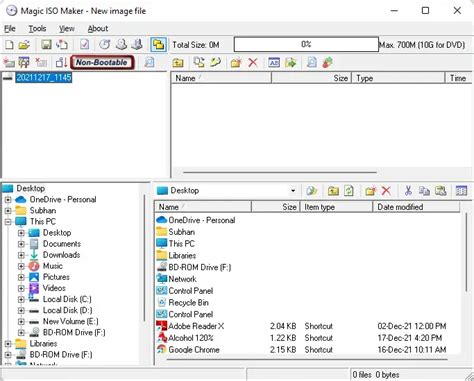Select the 20211217_1145 volume node

(44, 77)
